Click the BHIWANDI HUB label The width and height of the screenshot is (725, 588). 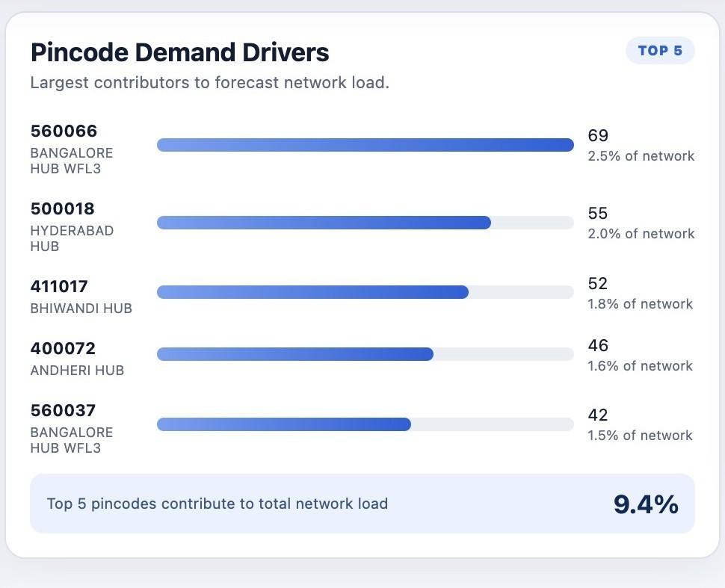pos(81,309)
